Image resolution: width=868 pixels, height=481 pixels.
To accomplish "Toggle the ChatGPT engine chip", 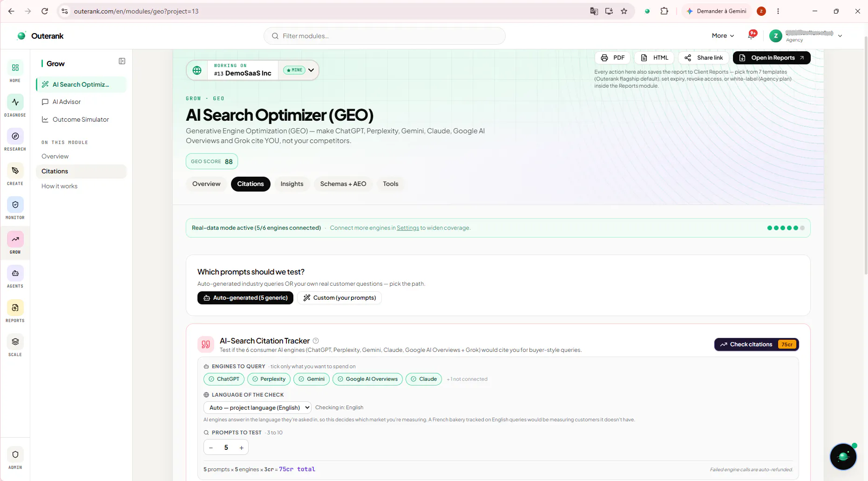I will (x=224, y=379).
